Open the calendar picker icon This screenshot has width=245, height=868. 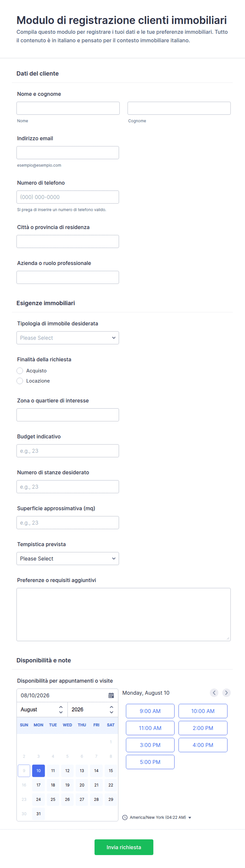pyautogui.click(x=111, y=695)
